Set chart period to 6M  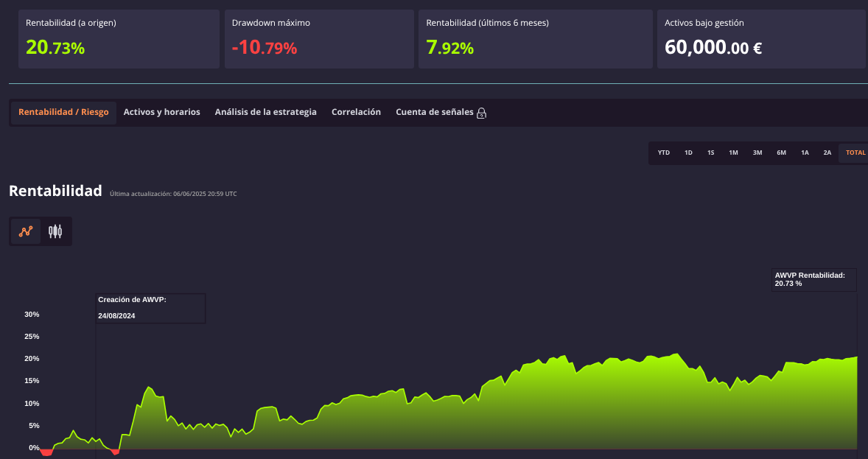(x=781, y=153)
